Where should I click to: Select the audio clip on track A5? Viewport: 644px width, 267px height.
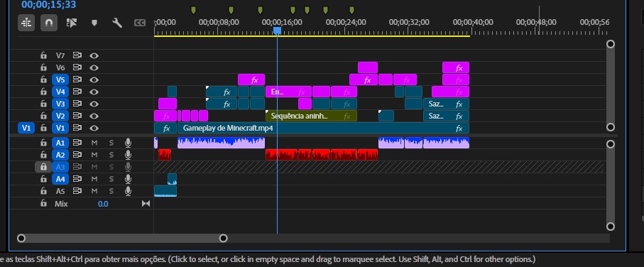[165, 191]
